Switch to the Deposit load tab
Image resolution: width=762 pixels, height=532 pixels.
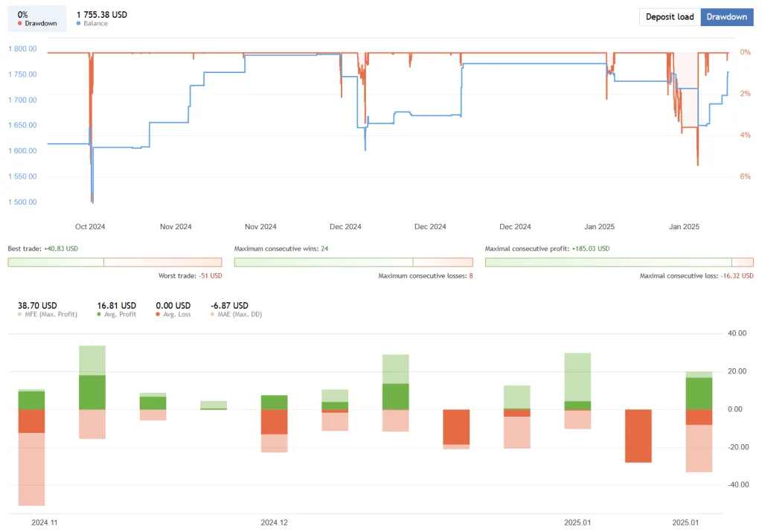point(670,17)
